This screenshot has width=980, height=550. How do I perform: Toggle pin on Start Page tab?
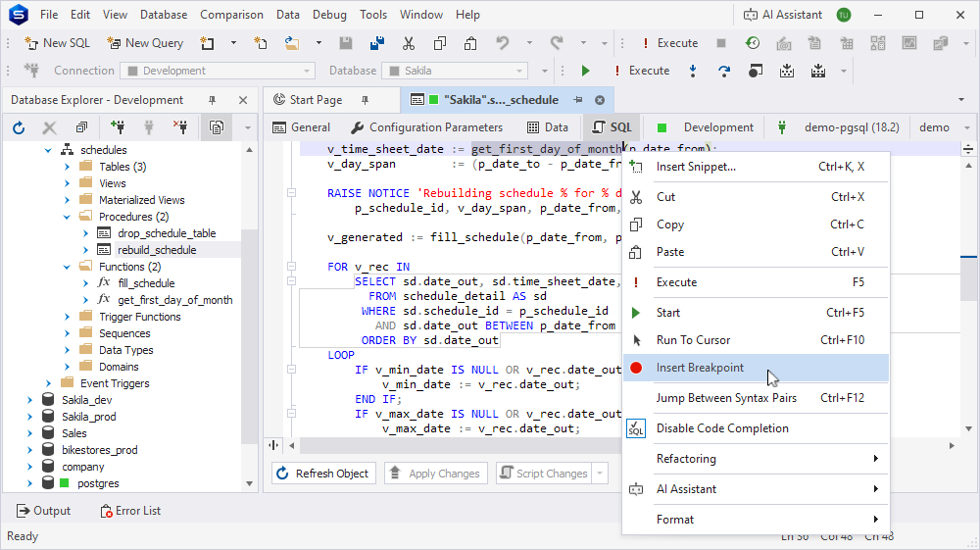365,100
